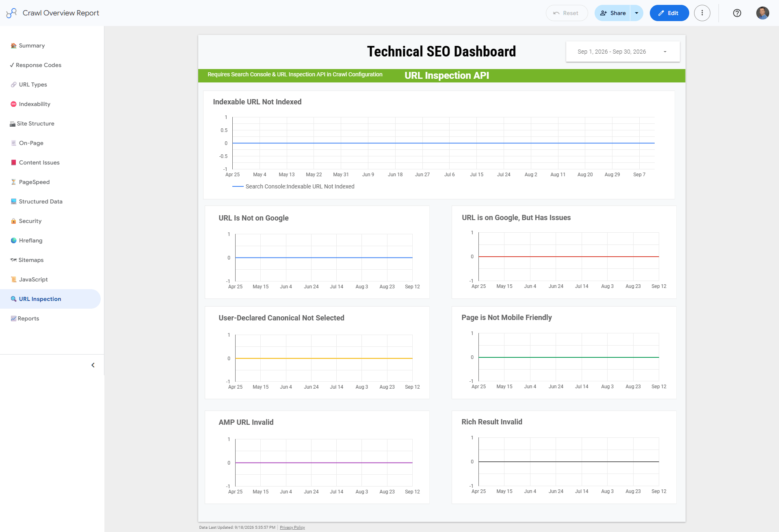The image size is (779, 532).
Task: Open the Security page
Action: [x=50, y=221]
